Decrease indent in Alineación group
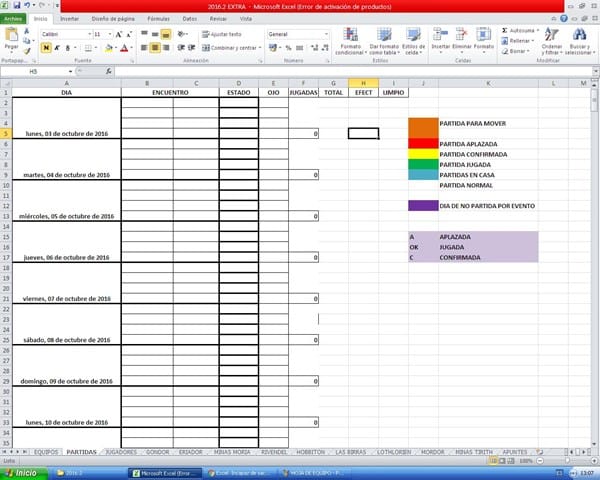600x480 pixels. (181, 47)
